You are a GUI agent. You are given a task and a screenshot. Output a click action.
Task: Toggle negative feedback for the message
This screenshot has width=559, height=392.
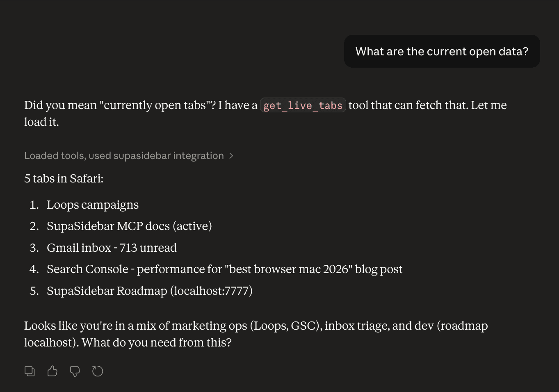coord(75,371)
